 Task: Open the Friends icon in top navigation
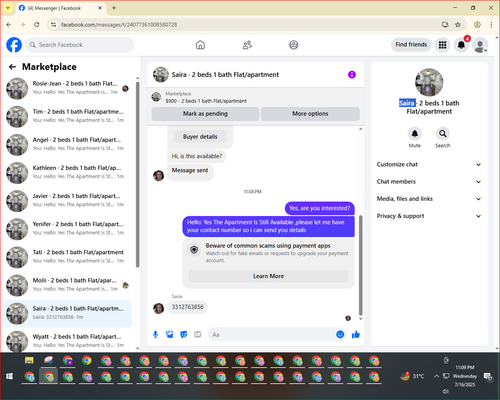(247, 45)
